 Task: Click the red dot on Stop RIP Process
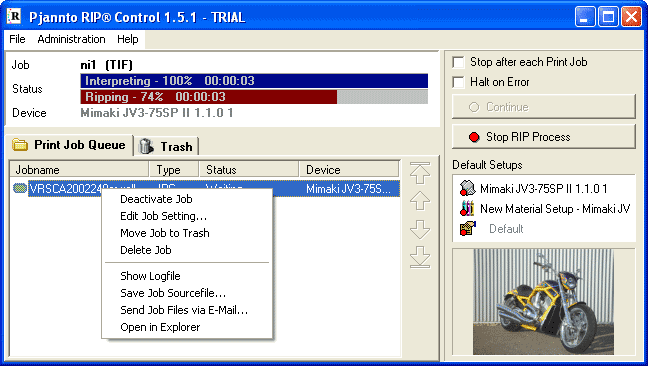474,137
